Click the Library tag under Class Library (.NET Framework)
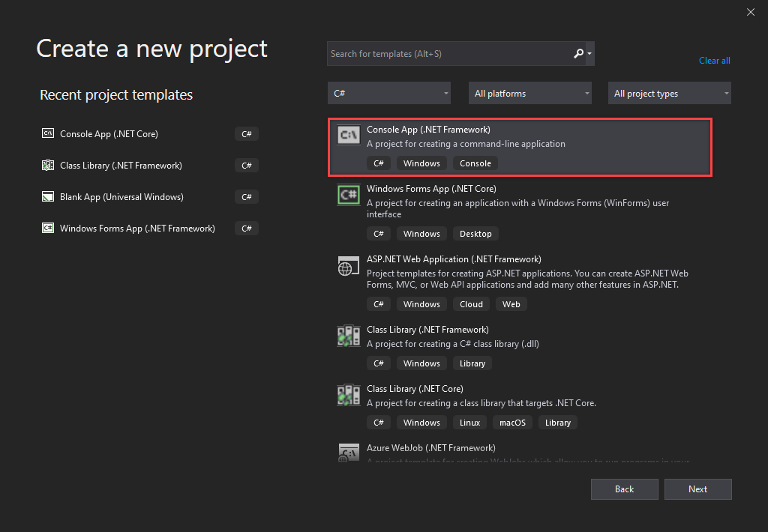This screenshot has width=768, height=532. pyautogui.click(x=472, y=363)
